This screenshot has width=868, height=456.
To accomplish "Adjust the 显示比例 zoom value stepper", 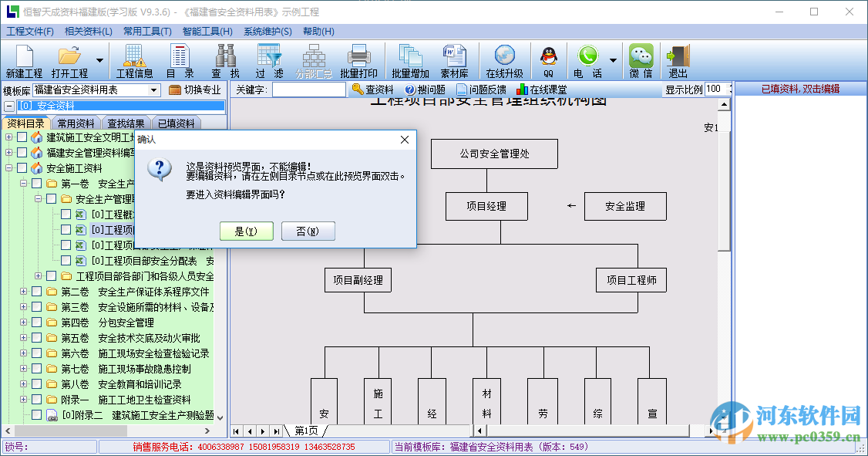I will [728, 89].
